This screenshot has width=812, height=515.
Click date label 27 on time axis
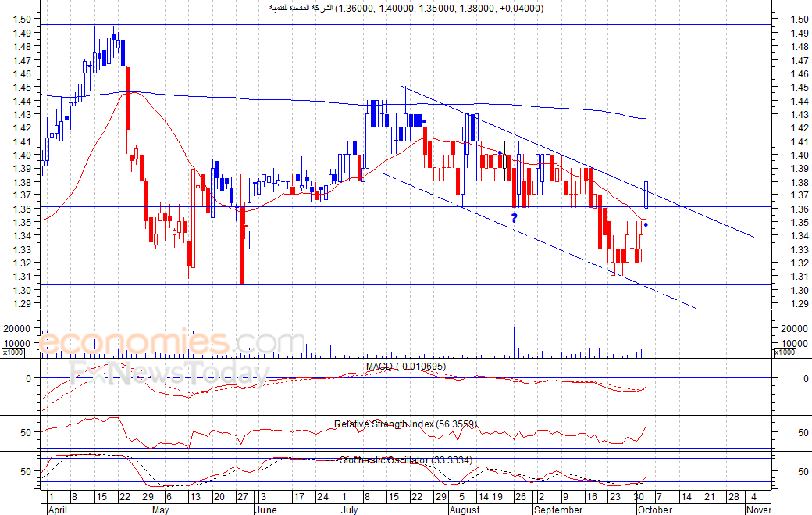(242, 497)
